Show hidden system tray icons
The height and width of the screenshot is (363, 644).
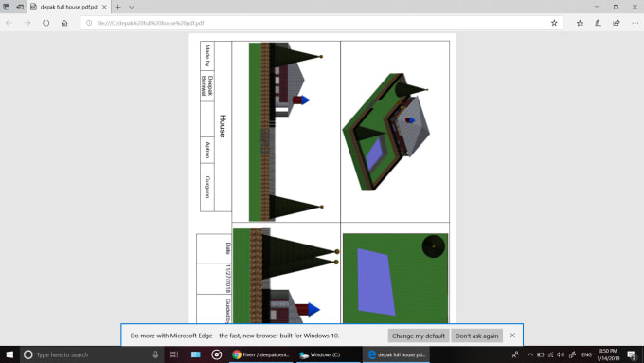coord(530,354)
